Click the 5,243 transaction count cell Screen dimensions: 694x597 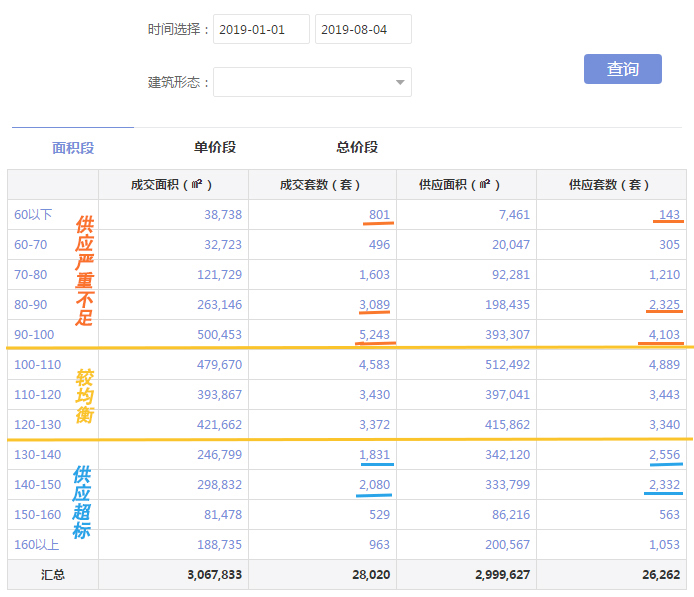[x=374, y=335]
